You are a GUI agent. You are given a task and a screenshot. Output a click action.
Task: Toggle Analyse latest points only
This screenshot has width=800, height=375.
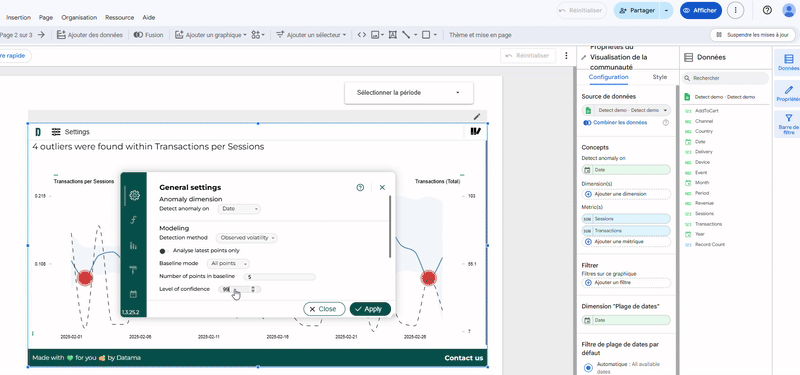click(x=164, y=251)
